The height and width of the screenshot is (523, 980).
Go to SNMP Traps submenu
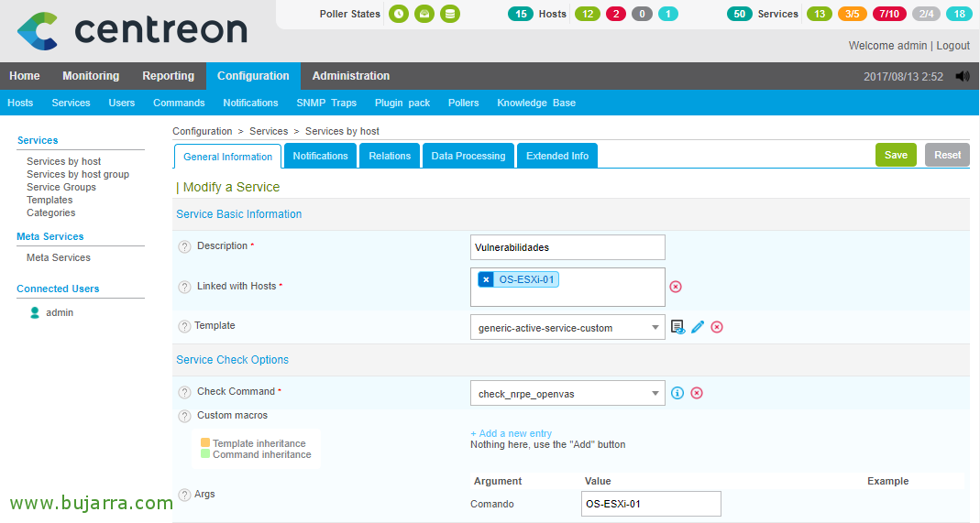point(326,103)
